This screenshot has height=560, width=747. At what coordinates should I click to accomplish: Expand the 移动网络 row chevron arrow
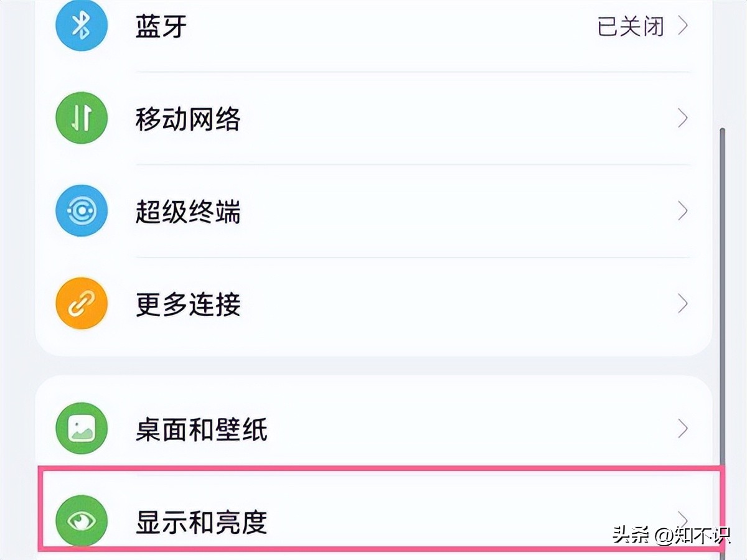(x=683, y=118)
